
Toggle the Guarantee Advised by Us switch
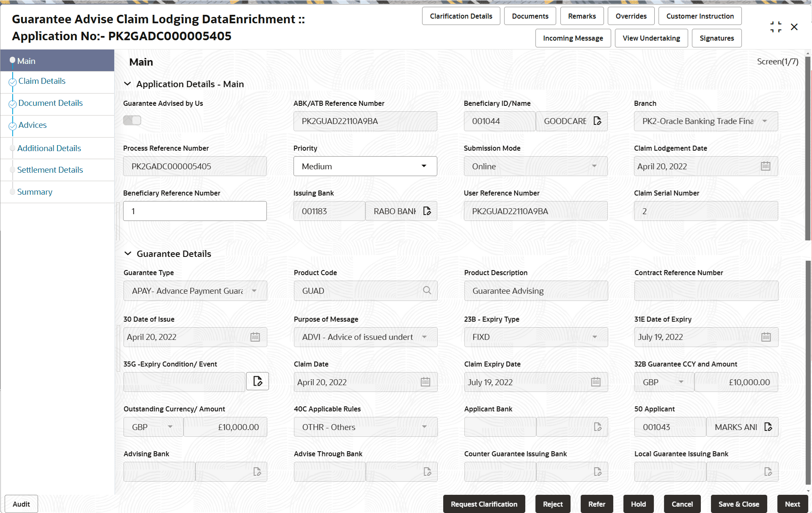pos(132,120)
